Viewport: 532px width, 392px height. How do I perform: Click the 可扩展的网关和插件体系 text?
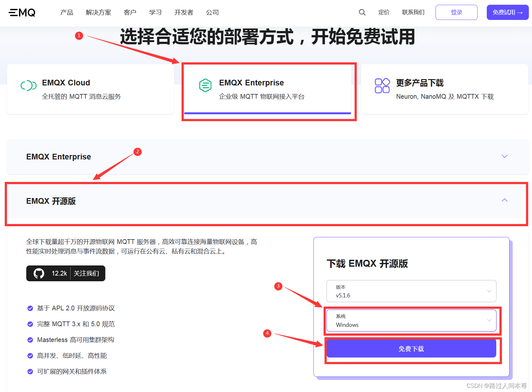coord(72,371)
